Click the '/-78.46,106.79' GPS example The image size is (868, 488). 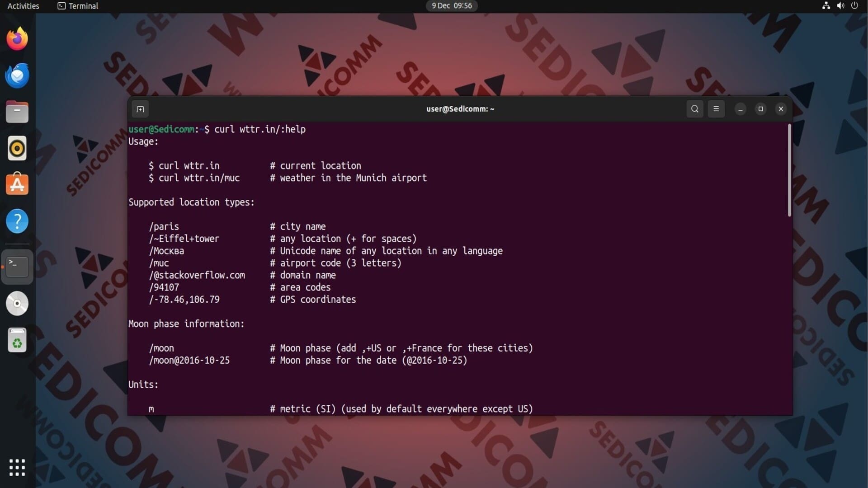point(184,300)
